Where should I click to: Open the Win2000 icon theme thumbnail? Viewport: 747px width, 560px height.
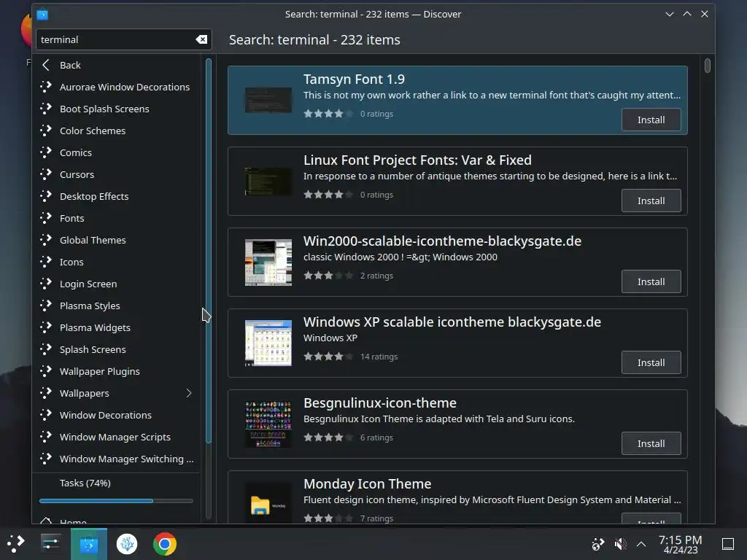coord(268,262)
